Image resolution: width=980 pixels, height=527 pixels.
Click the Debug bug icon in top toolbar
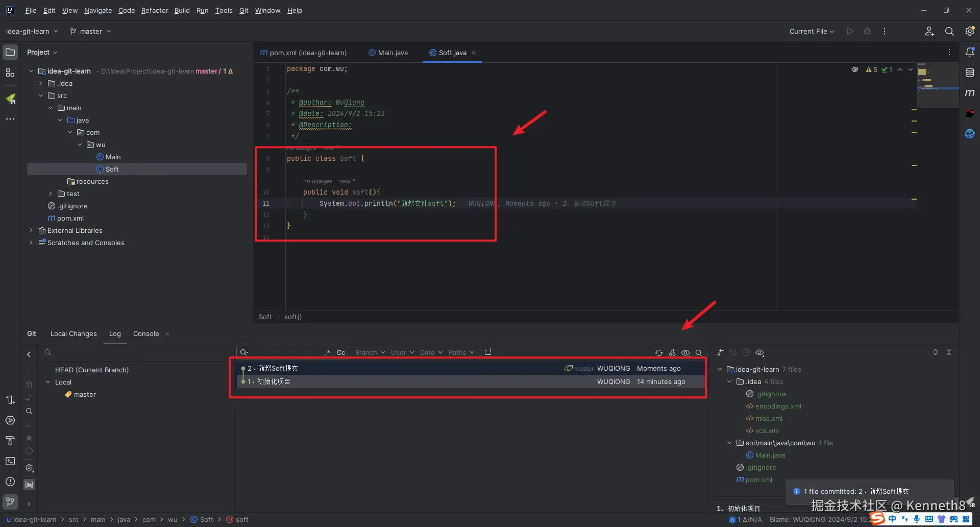pyautogui.click(x=867, y=31)
